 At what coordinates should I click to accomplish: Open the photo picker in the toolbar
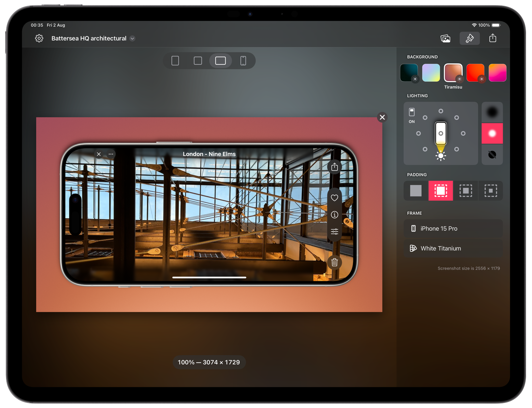[446, 39]
